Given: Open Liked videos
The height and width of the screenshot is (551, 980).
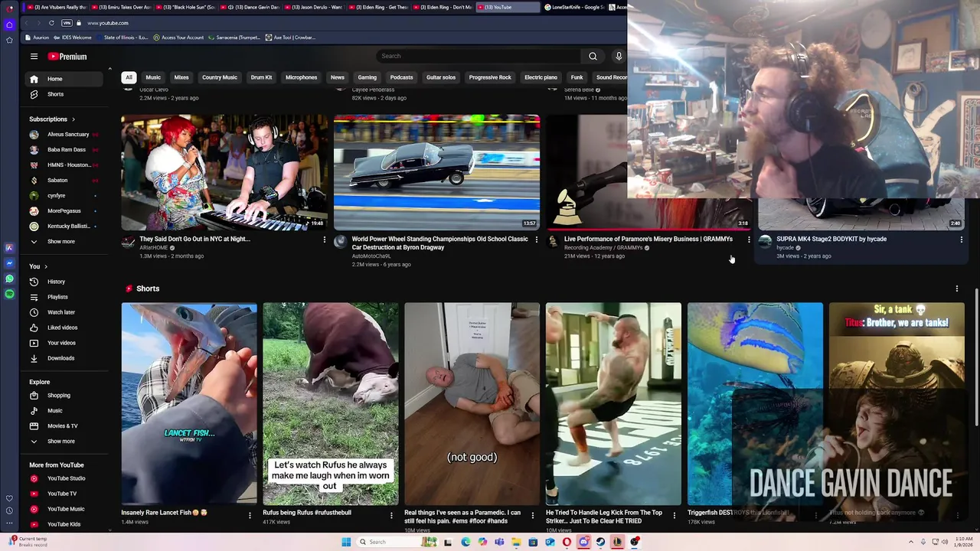Looking at the screenshot, I should (x=64, y=328).
